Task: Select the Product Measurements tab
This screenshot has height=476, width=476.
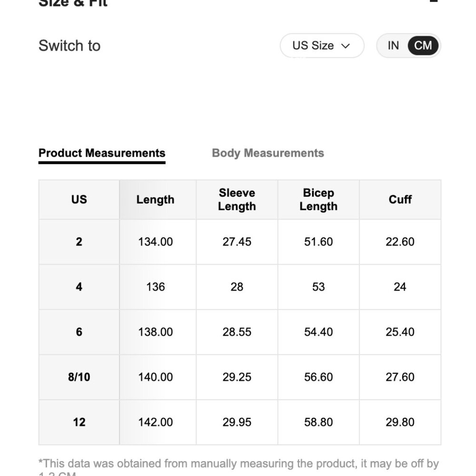Action: click(x=102, y=153)
